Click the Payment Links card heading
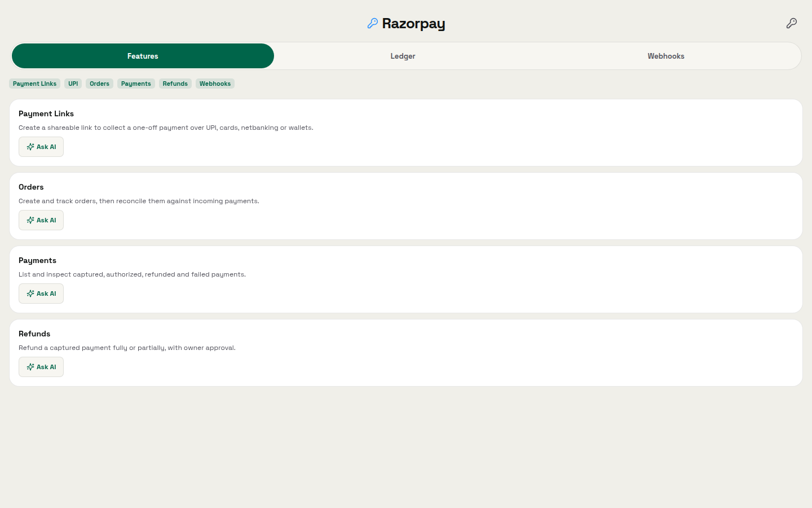The image size is (812, 508). (46, 113)
